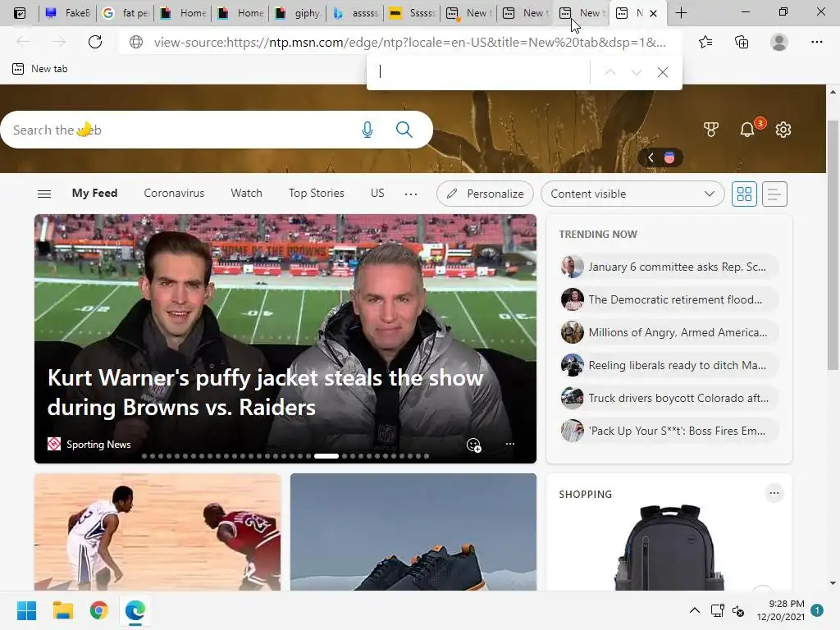Screen dimensions: 840x630
Task: Switch to the 'Ssssss' browser tab
Action: 413,13
